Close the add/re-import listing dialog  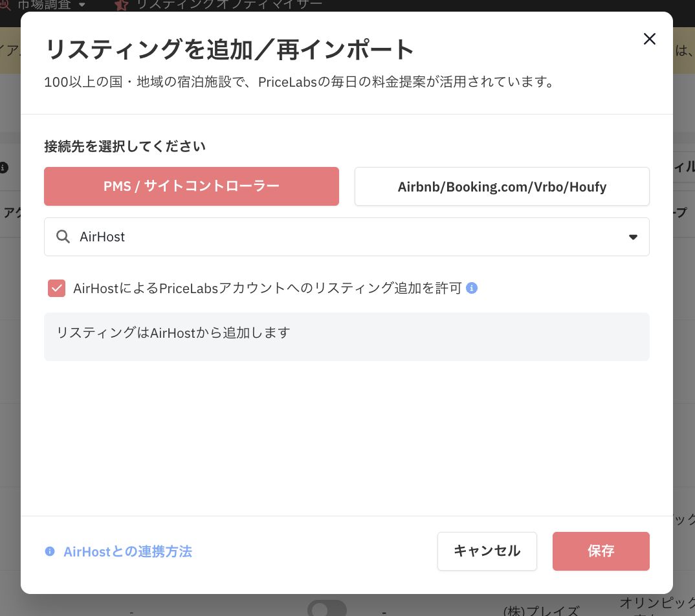click(649, 39)
